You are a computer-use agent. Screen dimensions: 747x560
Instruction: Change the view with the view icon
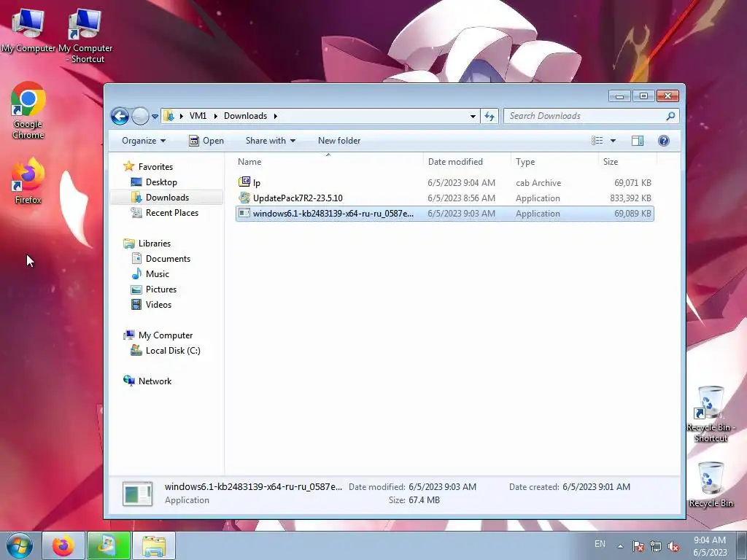(x=597, y=141)
